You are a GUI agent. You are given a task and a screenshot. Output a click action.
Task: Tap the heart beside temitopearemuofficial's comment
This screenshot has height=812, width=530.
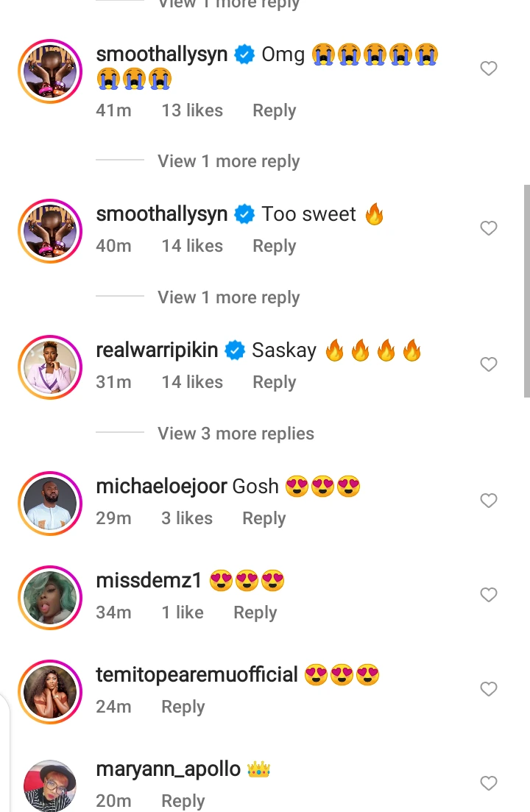tap(489, 690)
